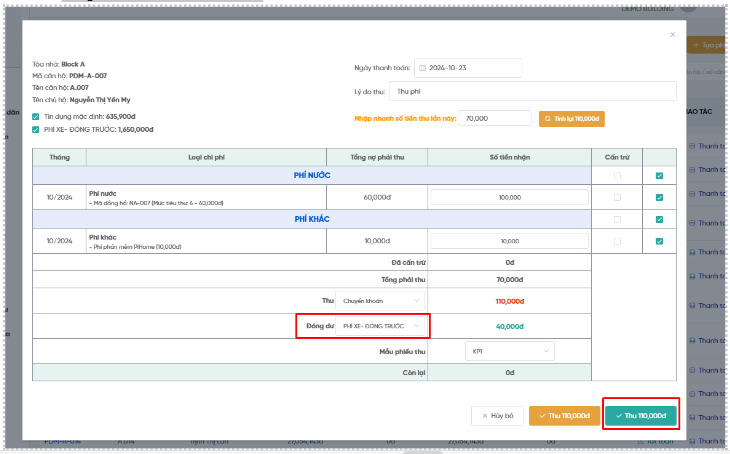Click 'Phí phần mềm PiHome' detail line
The height and width of the screenshot is (454, 730).
(x=135, y=247)
